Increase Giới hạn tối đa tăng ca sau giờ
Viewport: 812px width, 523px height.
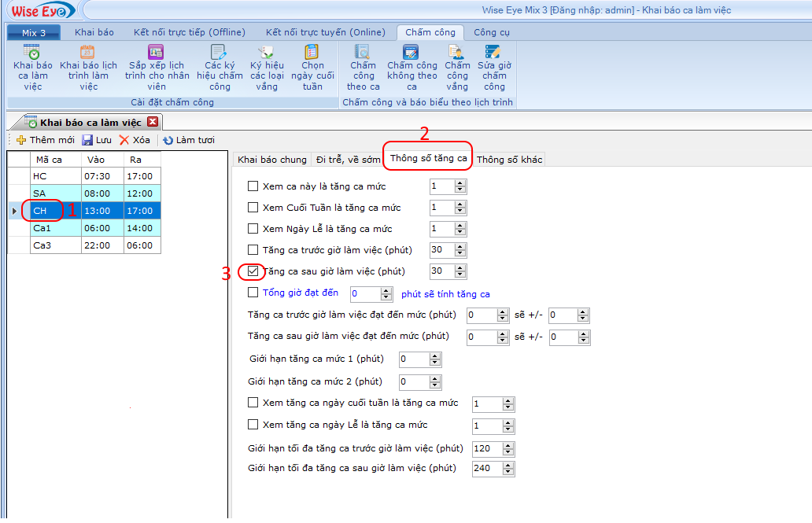tap(507, 465)
